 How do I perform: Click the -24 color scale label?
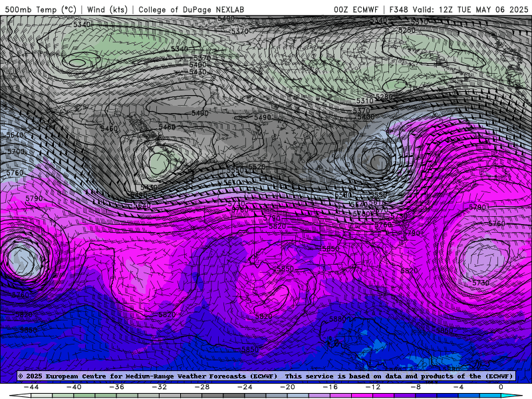point(245,387)
